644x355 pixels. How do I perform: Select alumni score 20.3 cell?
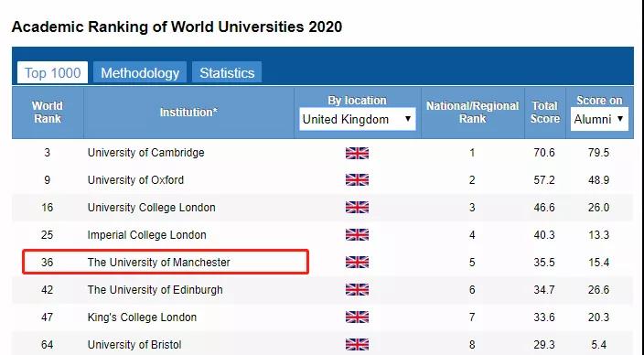pyautogui.click(x=598, y=317)
